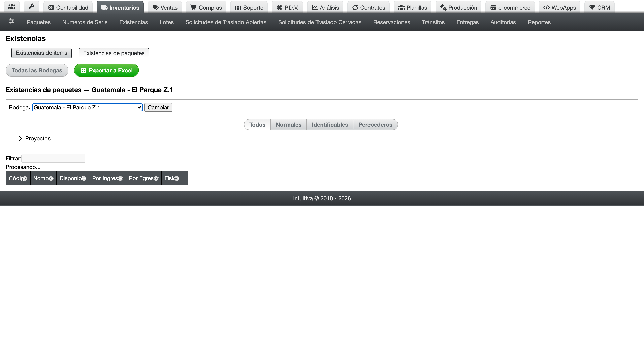Screen dimensions: 644x362
Task: Filter by Identificables packages
Action: (x=330, y=125)
